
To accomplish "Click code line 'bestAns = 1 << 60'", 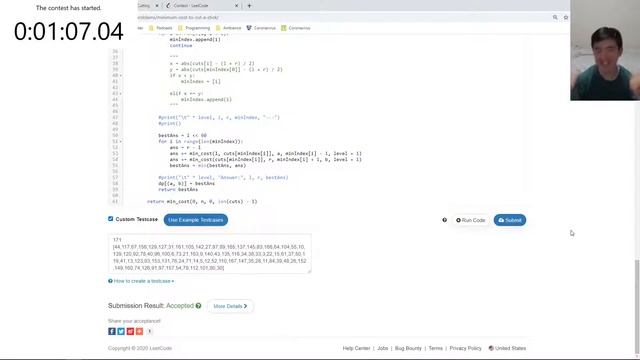I will [x=182, y=136].
